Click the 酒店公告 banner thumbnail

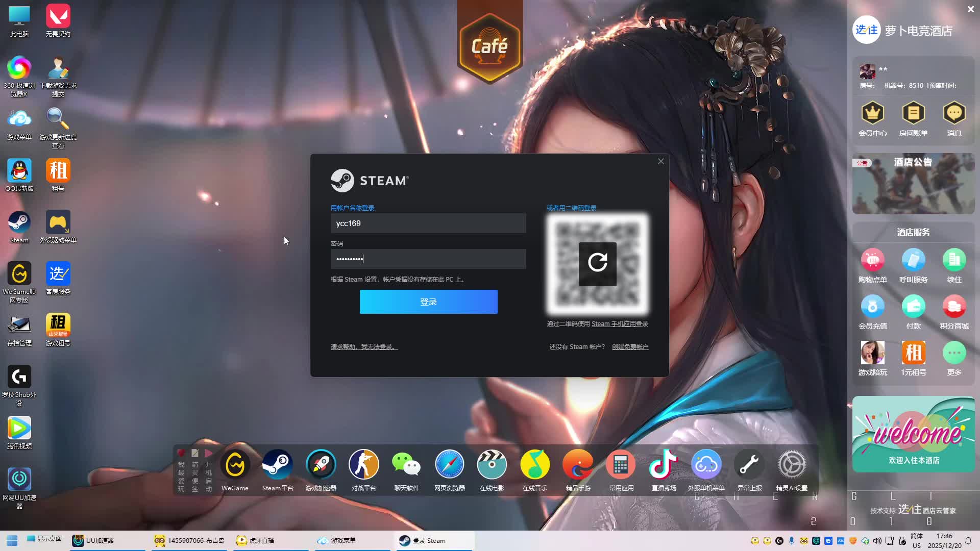coord(913,184)
